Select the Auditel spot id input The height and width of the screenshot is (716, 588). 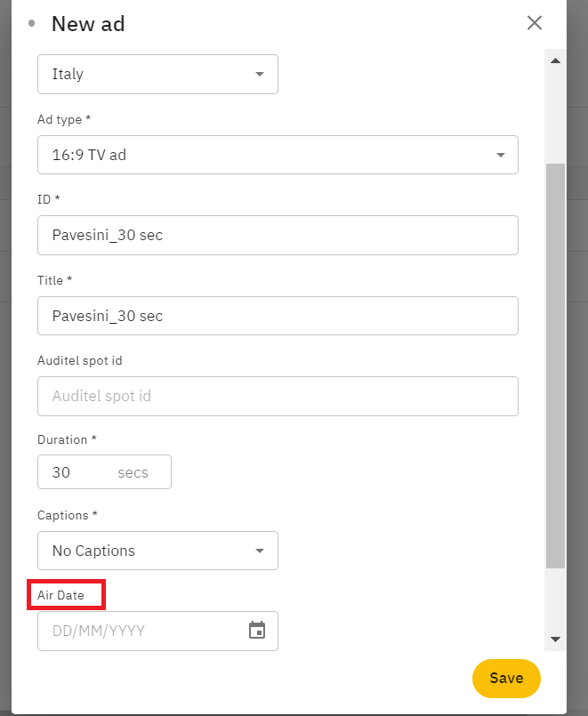click(278, 396)
